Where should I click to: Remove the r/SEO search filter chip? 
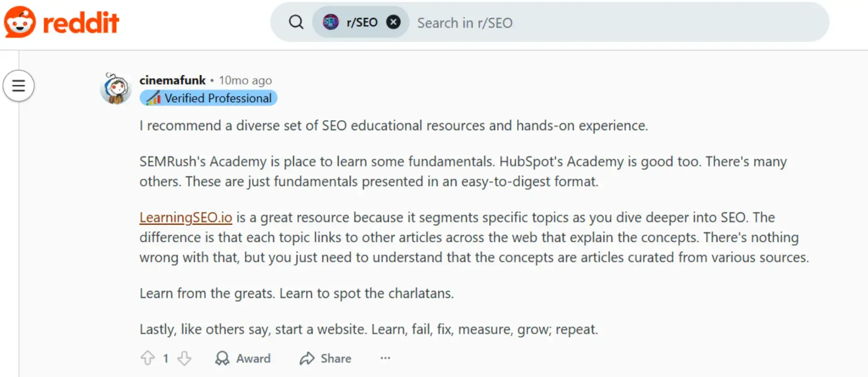[x=394, y=21]
